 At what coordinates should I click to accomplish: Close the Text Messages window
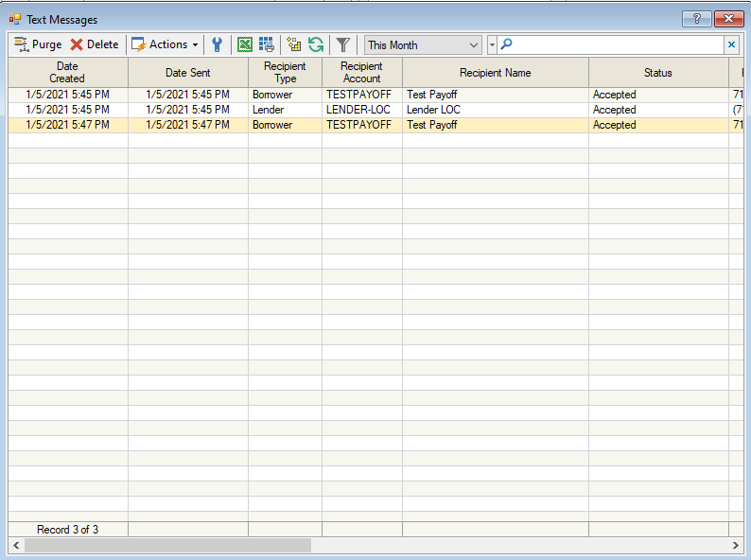728,19
